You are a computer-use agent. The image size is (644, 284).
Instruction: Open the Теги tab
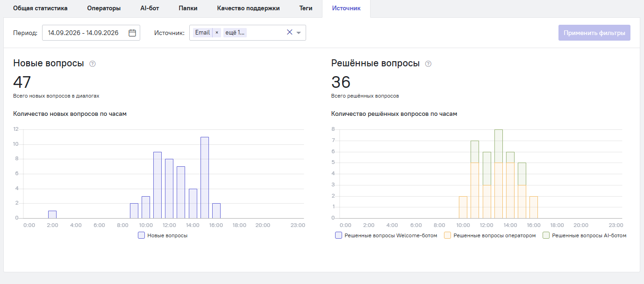[306, 8]
